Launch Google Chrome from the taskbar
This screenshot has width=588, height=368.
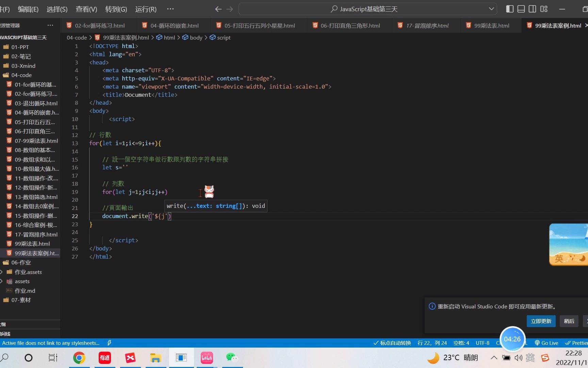pos(79,358)
